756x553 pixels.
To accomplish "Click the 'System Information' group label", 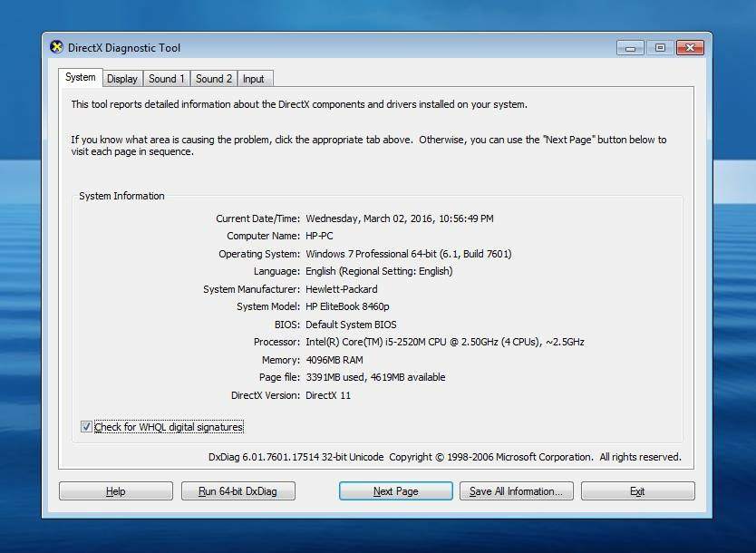I will pos(121,196).
